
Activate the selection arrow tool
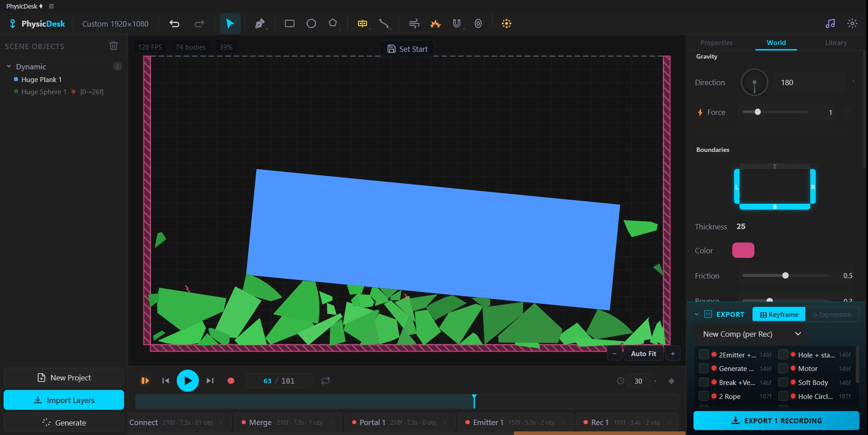pyautogui.click(x=230, y=23)
